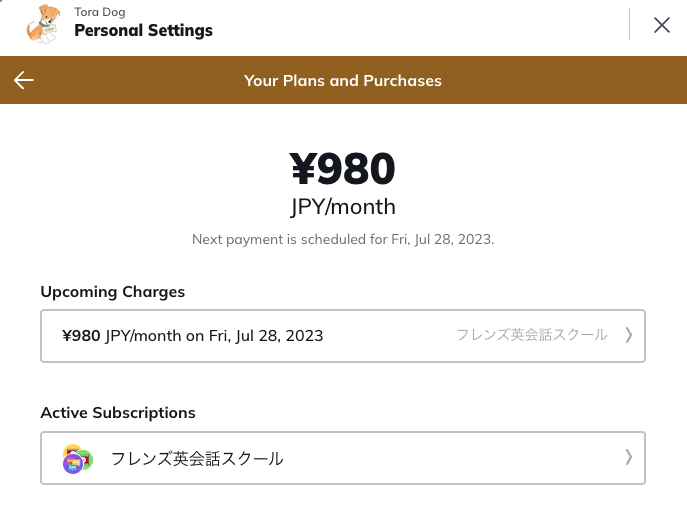
Task: Click the フレンズ英会話スクール subscription icon
Action: pos(77,459)
